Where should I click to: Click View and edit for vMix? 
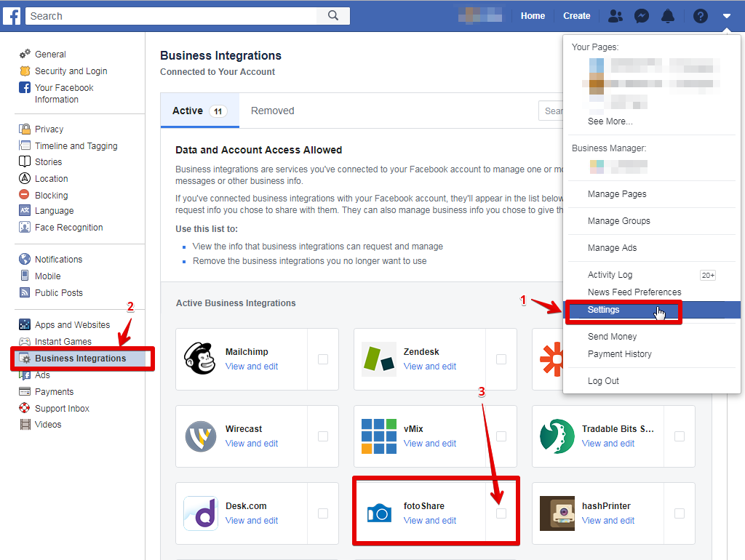click(429, 443)
